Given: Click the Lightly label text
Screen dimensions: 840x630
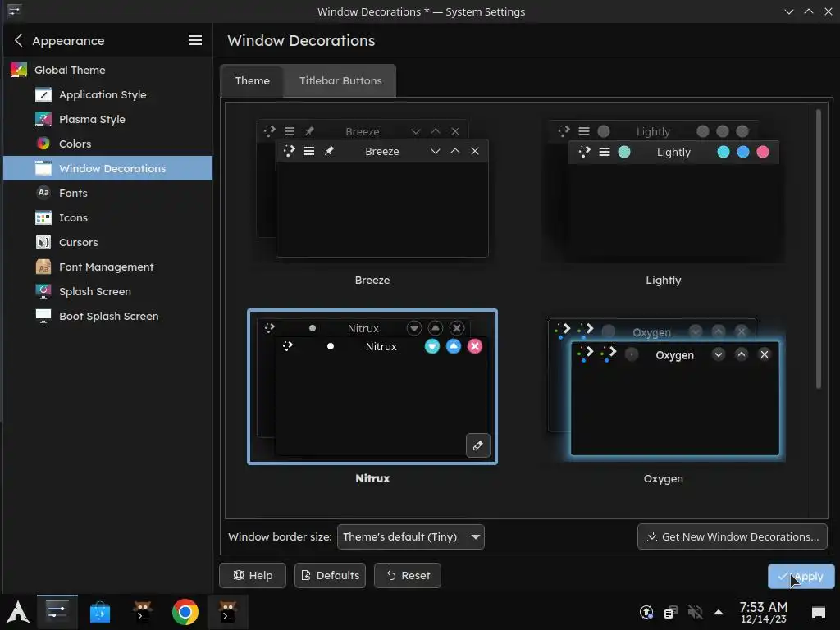Looking at the screenshot, I should [663, 281].
